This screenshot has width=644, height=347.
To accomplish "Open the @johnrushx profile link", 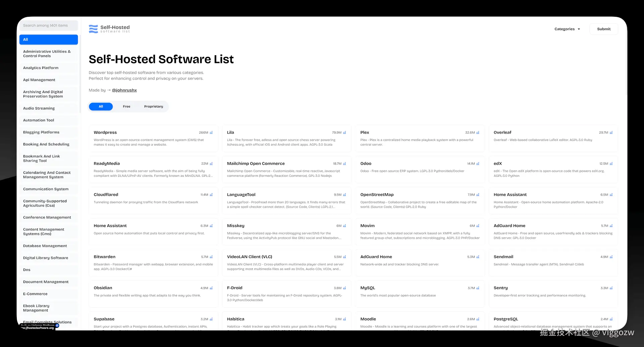I will (x=124, y=90).
